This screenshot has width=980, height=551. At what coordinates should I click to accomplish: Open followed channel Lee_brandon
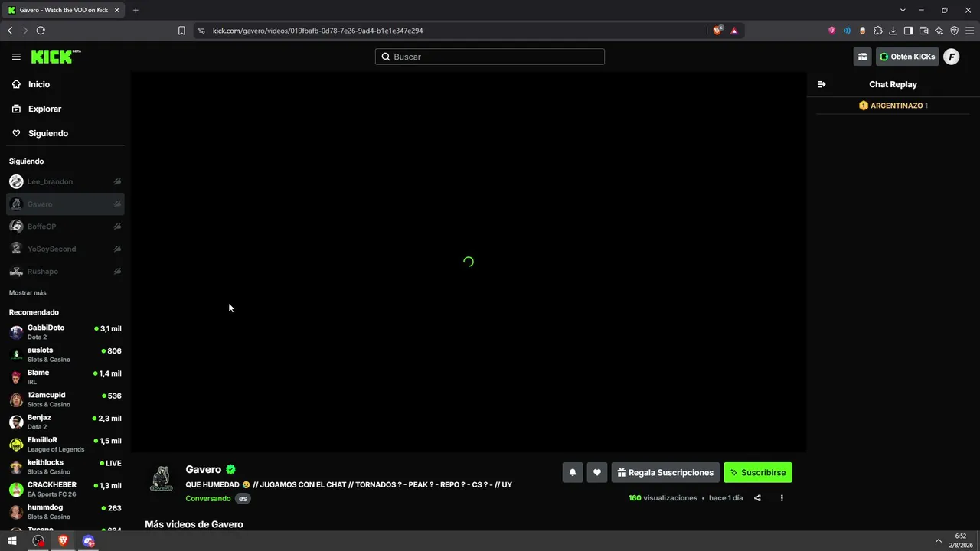pyautogui.click(x=65, y=181)
